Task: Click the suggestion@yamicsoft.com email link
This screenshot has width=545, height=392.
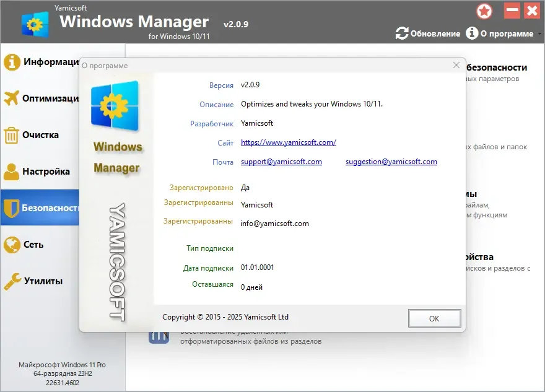Action: 391,162
